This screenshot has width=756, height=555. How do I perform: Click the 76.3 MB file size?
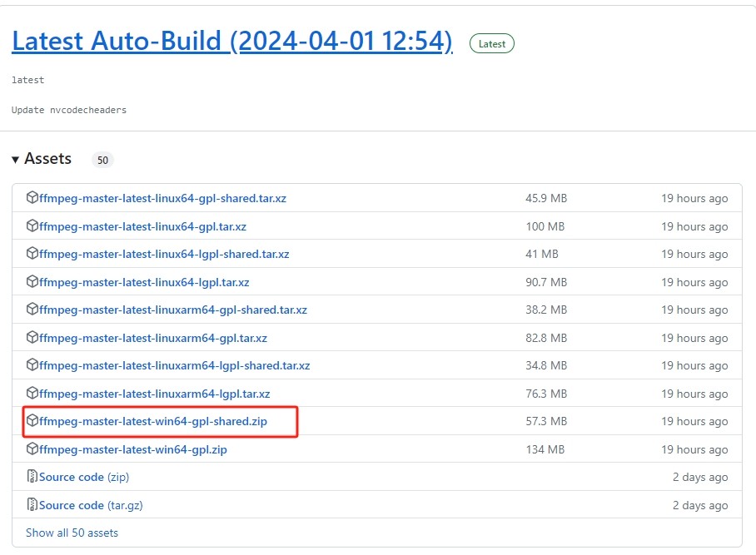546,394
